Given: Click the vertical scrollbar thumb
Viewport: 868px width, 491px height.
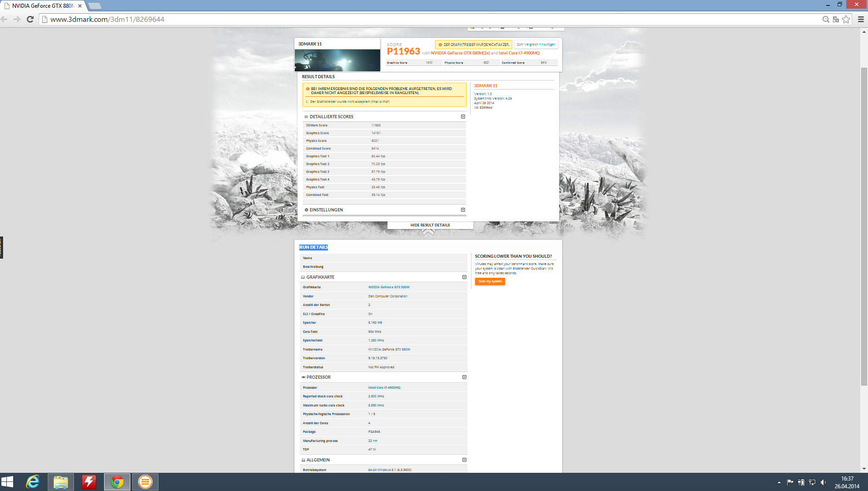Looking at the screenshot, I should point(864,226).
